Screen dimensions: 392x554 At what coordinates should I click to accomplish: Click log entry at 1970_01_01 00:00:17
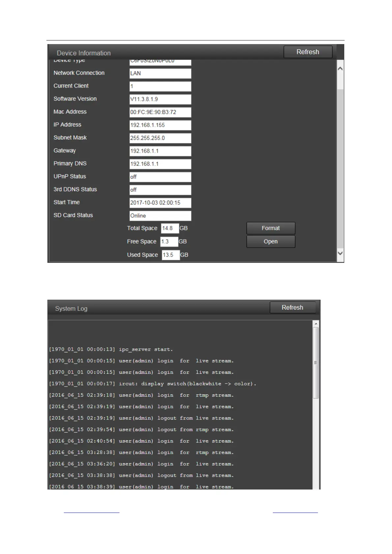point(152,384)
